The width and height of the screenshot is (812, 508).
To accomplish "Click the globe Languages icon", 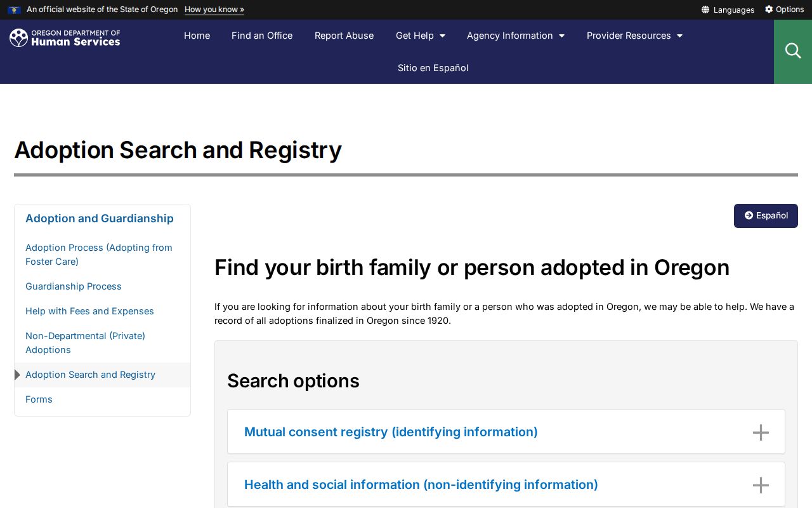I will [705, 10].
